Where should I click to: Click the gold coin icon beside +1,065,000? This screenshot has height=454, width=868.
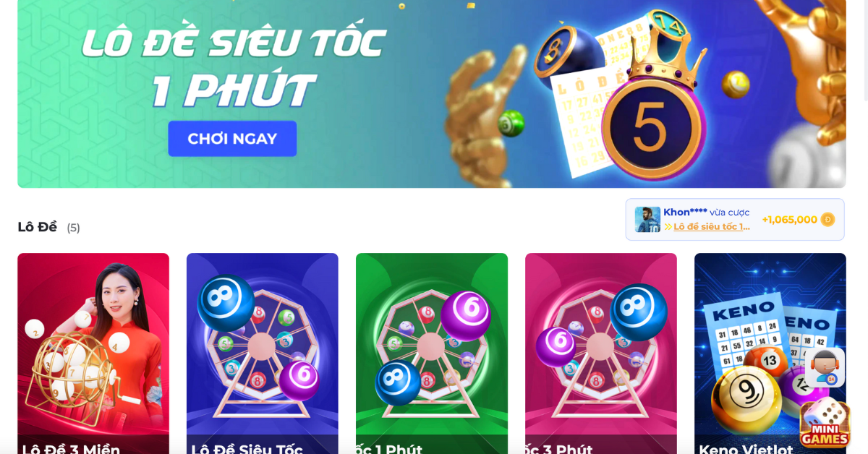827,220
